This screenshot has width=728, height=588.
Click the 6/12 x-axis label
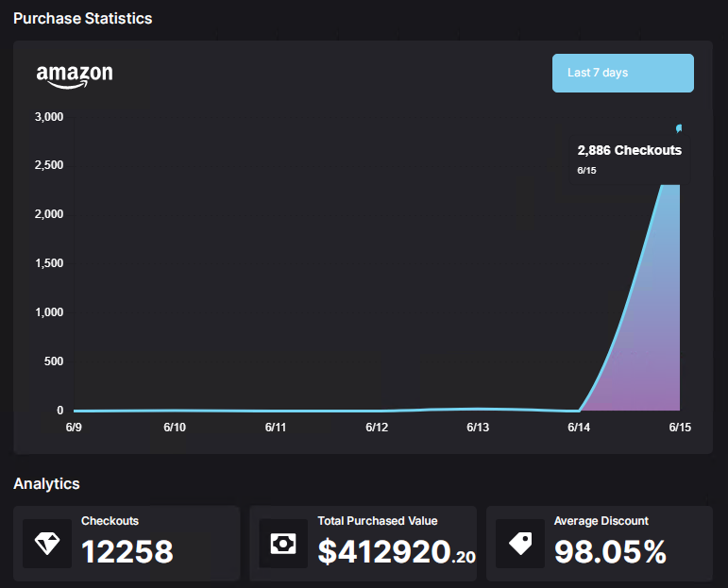(377, 428)
